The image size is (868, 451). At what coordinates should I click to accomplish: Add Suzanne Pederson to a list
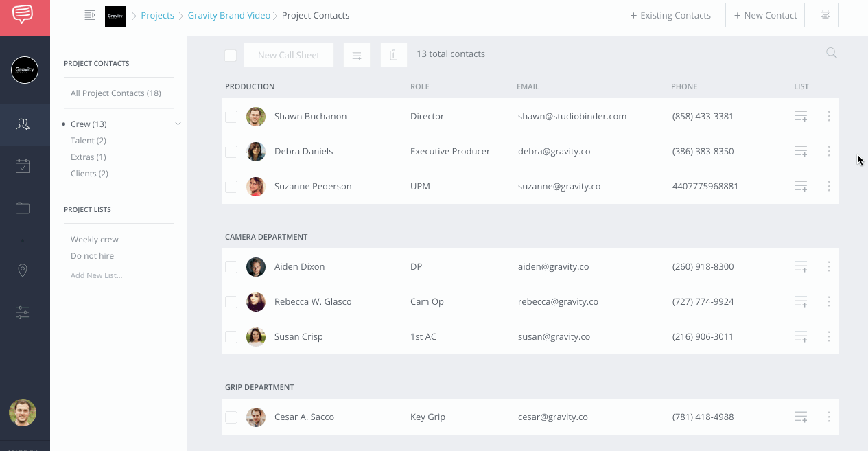click(801, 186)
